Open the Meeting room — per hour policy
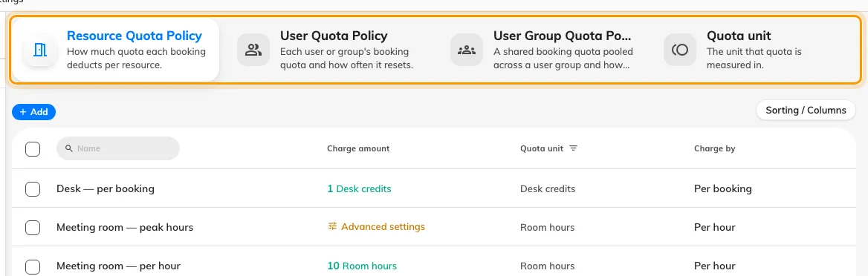Viewport: 868px width, 276px height. [x=118, y=266]
